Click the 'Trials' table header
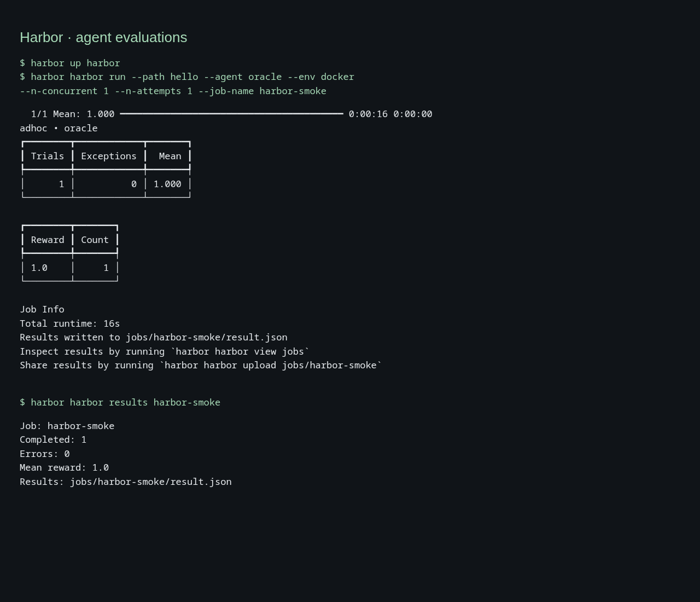The height and width of the screenshot is (602, 700). pyautogui.click(x=48, y=156)
